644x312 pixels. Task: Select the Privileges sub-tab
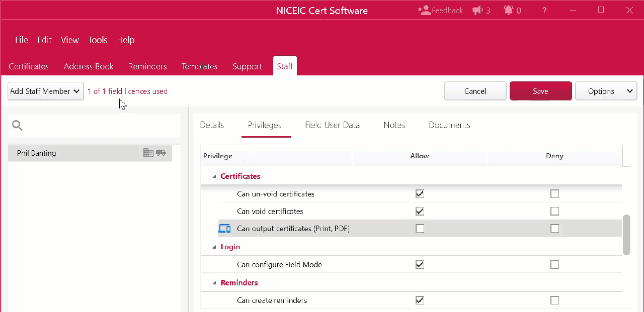[265, 125]
